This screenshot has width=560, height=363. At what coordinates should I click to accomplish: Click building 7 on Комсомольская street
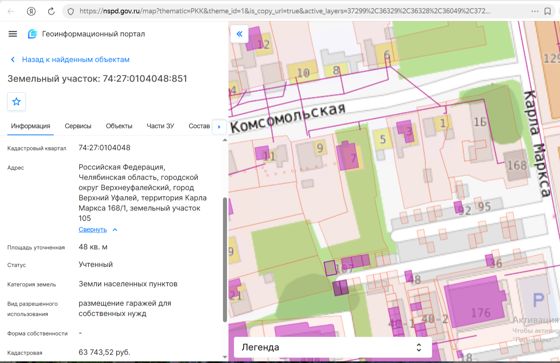point(349,156)
